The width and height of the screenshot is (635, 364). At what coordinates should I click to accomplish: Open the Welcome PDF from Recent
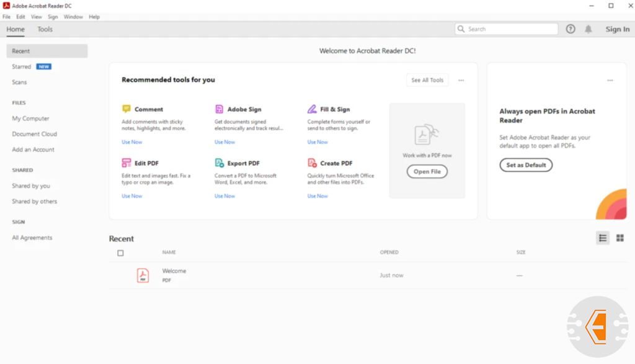point(174,271)
